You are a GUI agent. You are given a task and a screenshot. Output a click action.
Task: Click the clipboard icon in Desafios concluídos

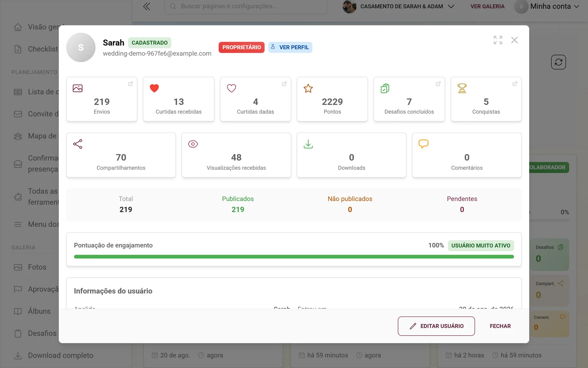pyautogui.click(x=385, y=88)
